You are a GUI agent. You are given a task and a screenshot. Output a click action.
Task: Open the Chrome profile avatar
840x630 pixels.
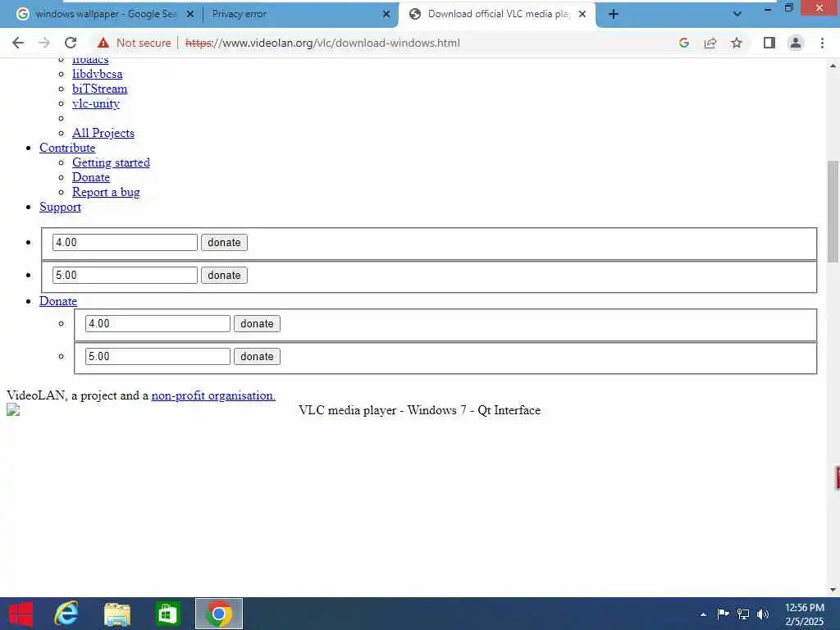click(x=796, y=43)
